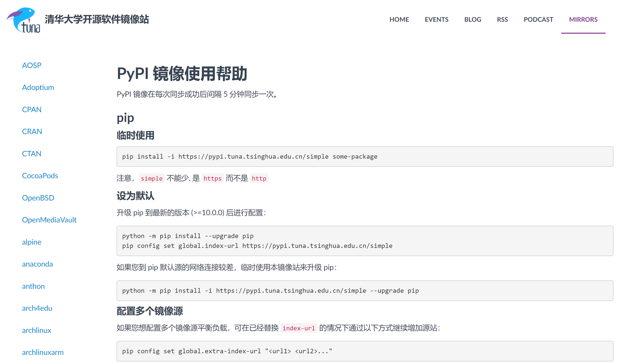Click the pip section heading
Image resolution: width=628 pixels, height=364 pixels.
tap(125, 118)
